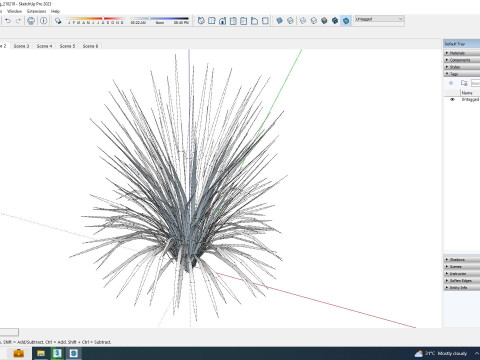Switch to the Left view icon

point(254,21)
